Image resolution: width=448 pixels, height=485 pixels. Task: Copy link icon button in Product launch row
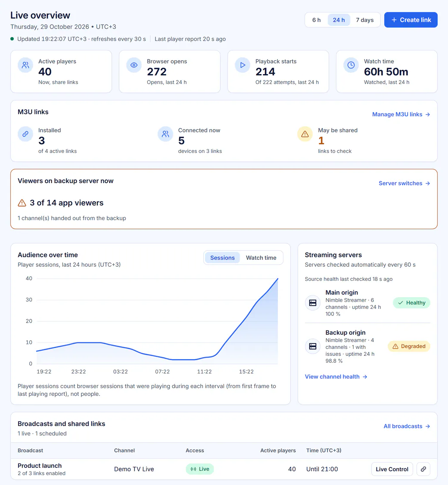tap(423, 469)
